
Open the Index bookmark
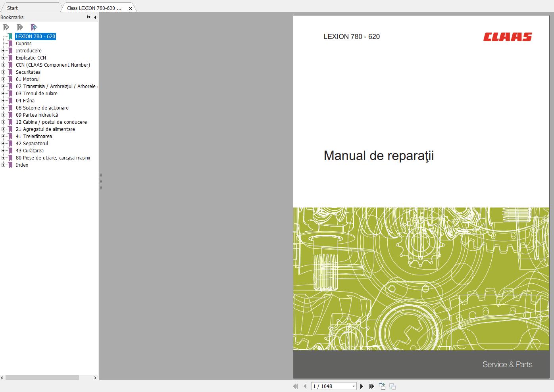pos(22,165)
